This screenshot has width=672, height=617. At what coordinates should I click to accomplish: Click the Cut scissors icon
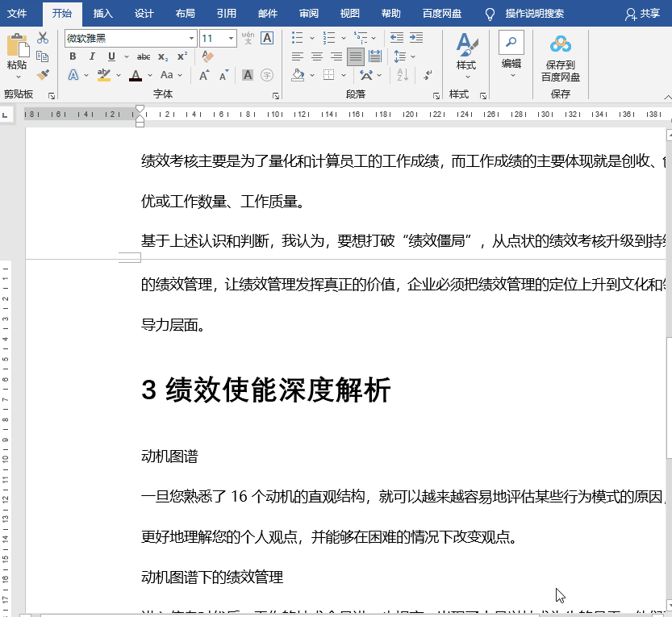tap(42, 38)
